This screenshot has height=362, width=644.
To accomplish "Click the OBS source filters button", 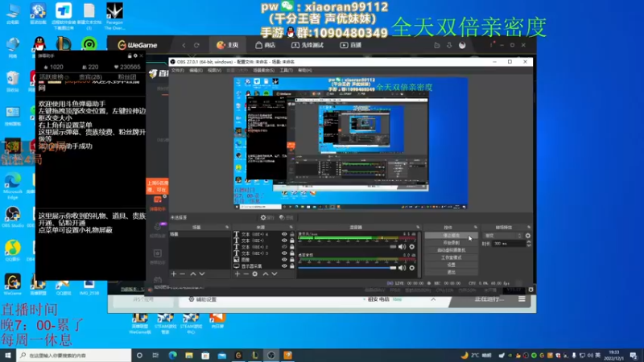I will click(287, 217).
